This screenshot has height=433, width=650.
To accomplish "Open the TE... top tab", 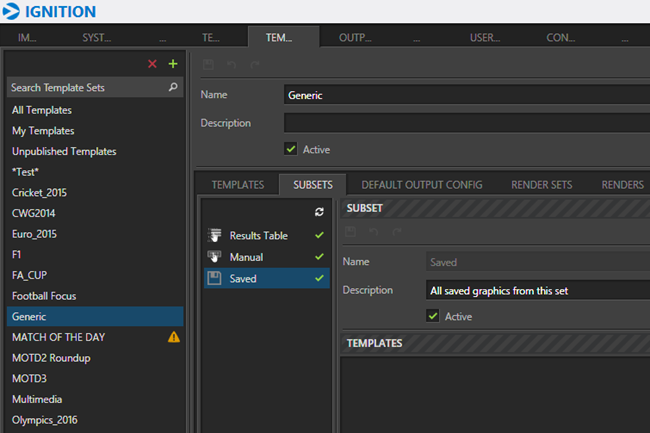I will pos(211,38).
